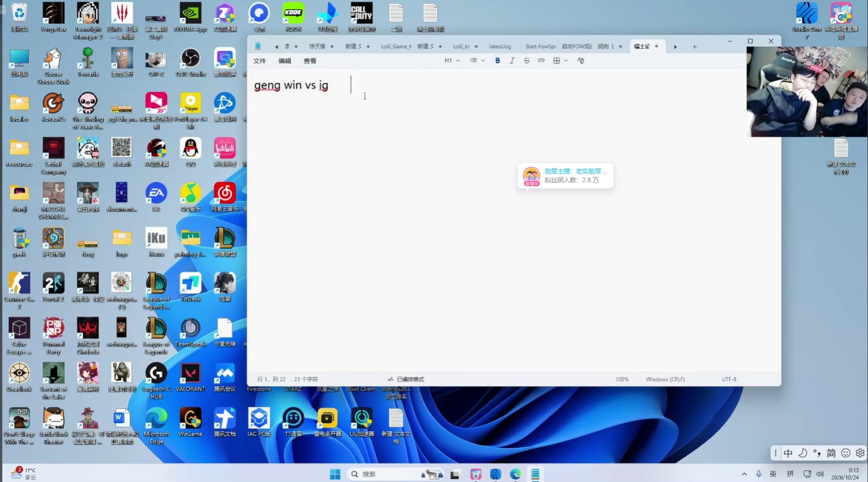Open the streamer notification popup 勋章主播
This screenshot has width=868, height=482.
pyautogui.click(x=565, y=175)
